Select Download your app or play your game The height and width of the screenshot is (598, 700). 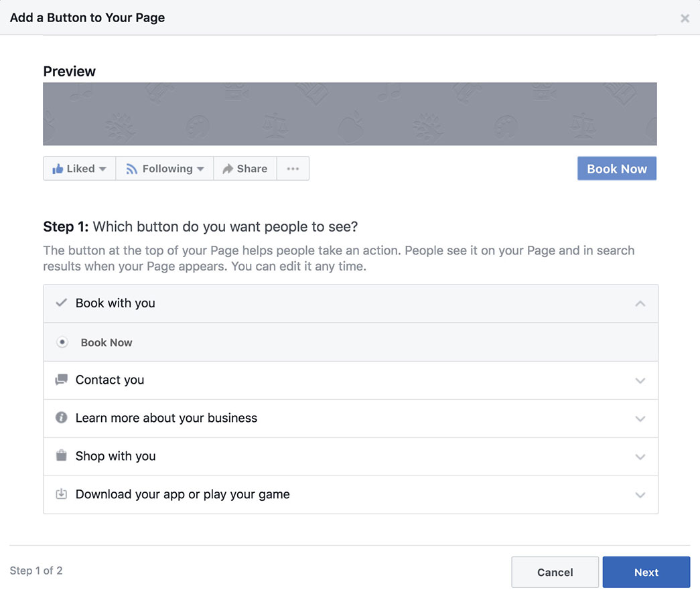point(182,494)
